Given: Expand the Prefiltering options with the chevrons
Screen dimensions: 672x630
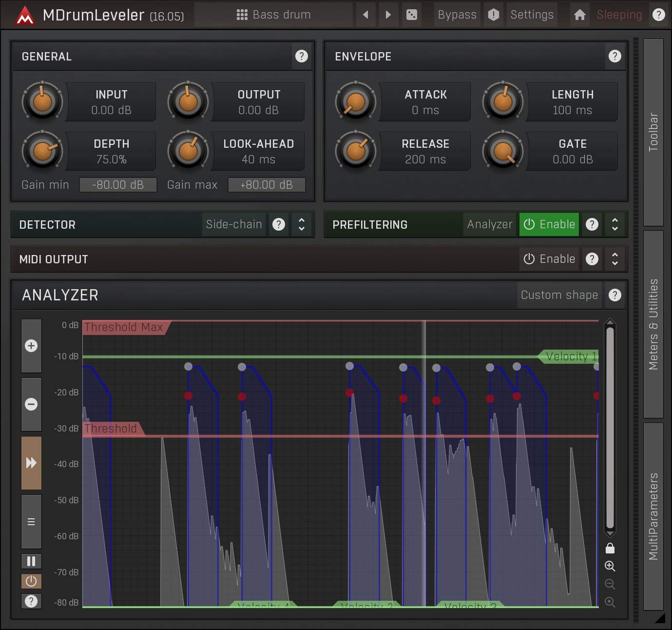Looking at the screenshot, I should coord(614,224).
